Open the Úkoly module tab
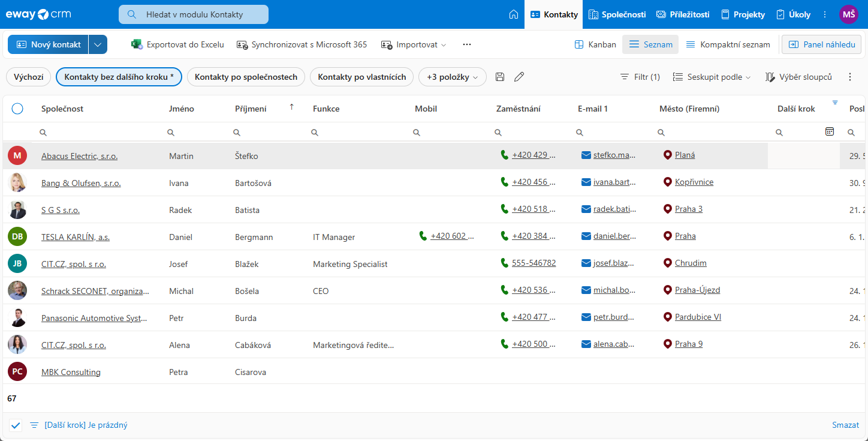 coord(793,14)
